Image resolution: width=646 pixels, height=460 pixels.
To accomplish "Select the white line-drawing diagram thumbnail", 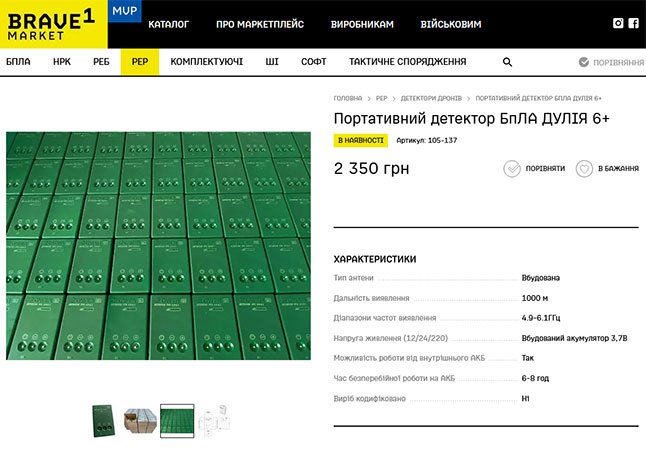I will [x=213, y=421].
